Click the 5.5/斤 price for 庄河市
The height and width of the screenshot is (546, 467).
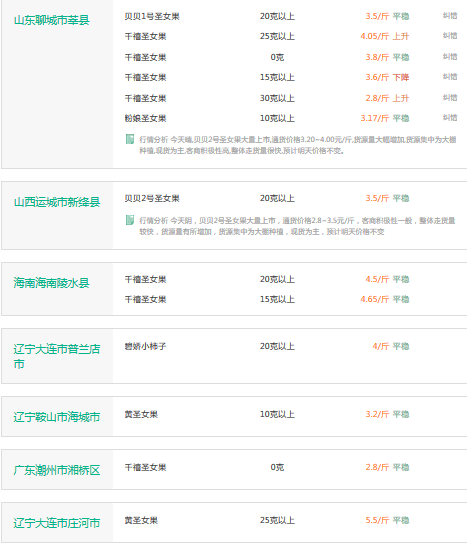(377, 520)
